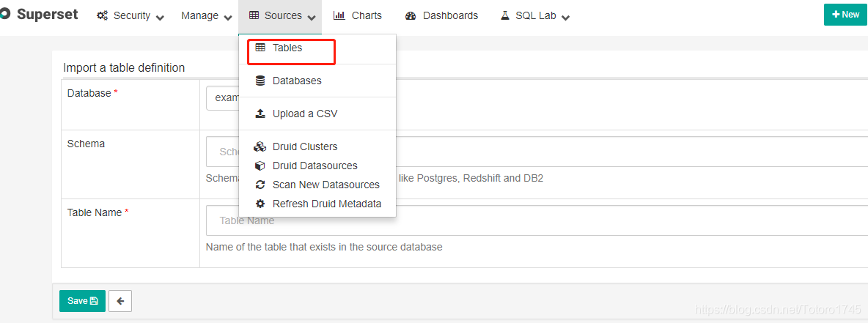The height and width of the screenshot is (323, 868).
Task: Click the Superset brand text
Action: (48, 15)
